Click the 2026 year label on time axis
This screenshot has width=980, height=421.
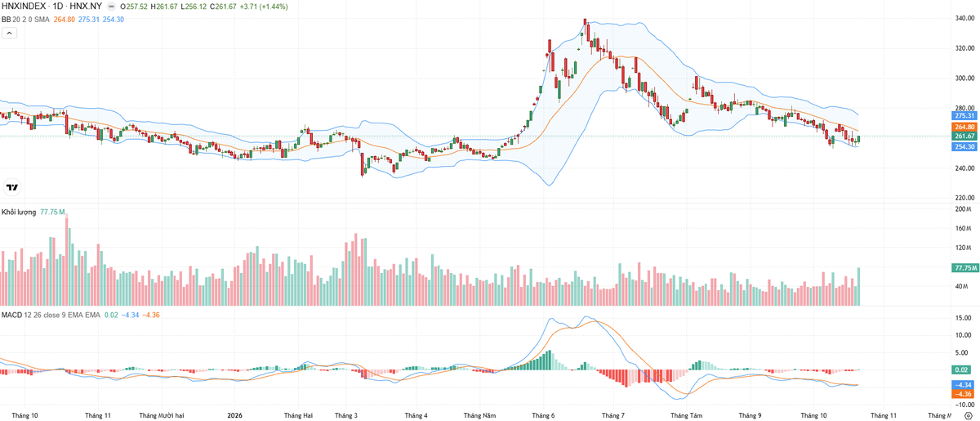(235, 415)
